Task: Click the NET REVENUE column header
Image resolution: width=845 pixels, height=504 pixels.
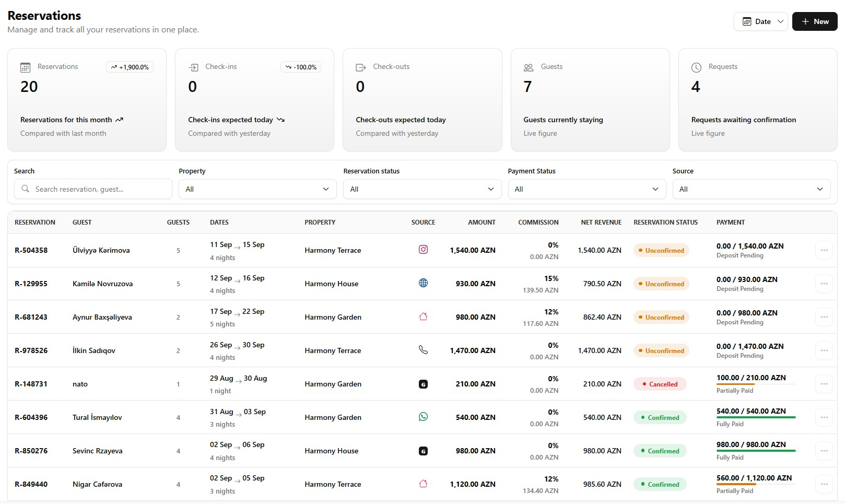Action: (601, 222)
